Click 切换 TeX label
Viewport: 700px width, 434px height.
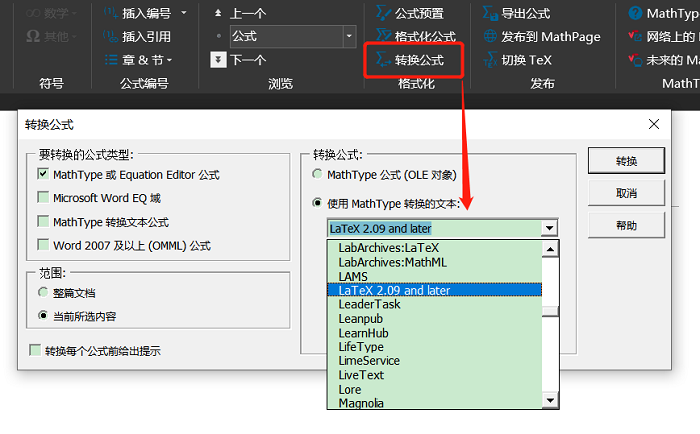526,60
